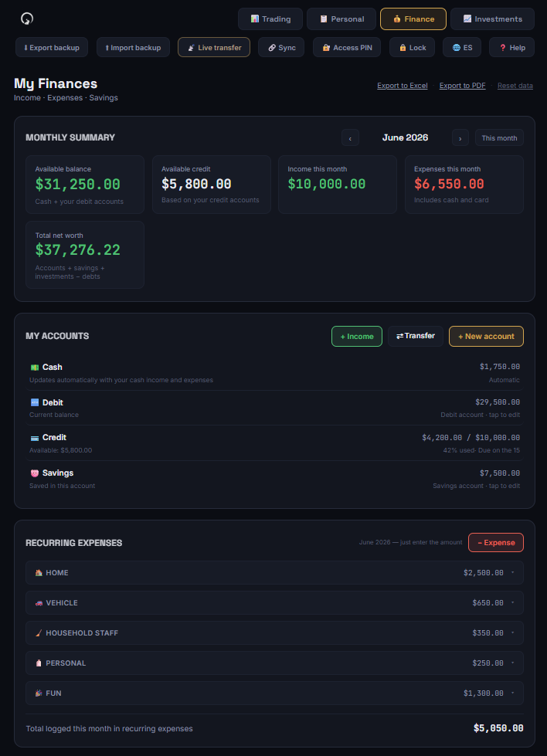Select the Finance tab

413,19
